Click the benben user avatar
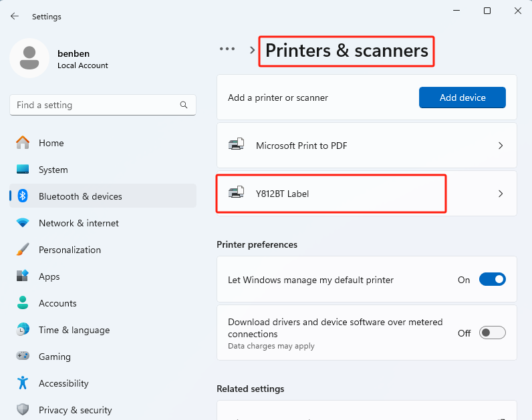The width and height of the screenshot is (532, 420). click(x=29, y=58)
